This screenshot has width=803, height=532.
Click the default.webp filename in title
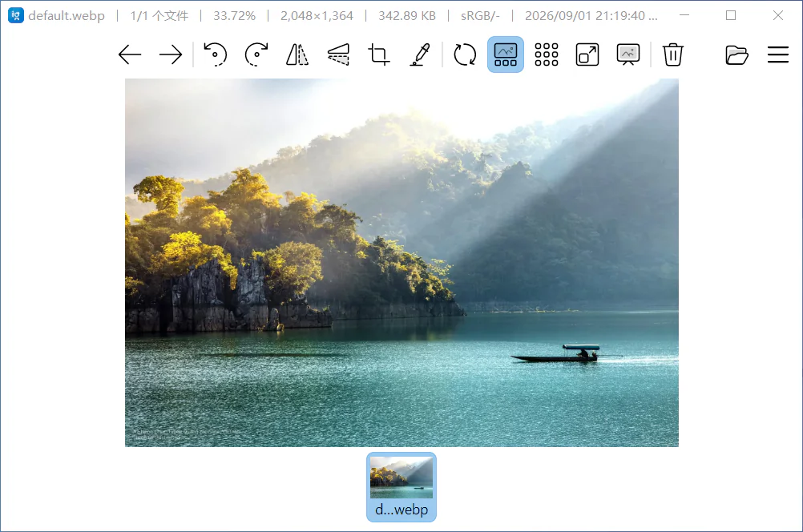[x=67, y=16]
